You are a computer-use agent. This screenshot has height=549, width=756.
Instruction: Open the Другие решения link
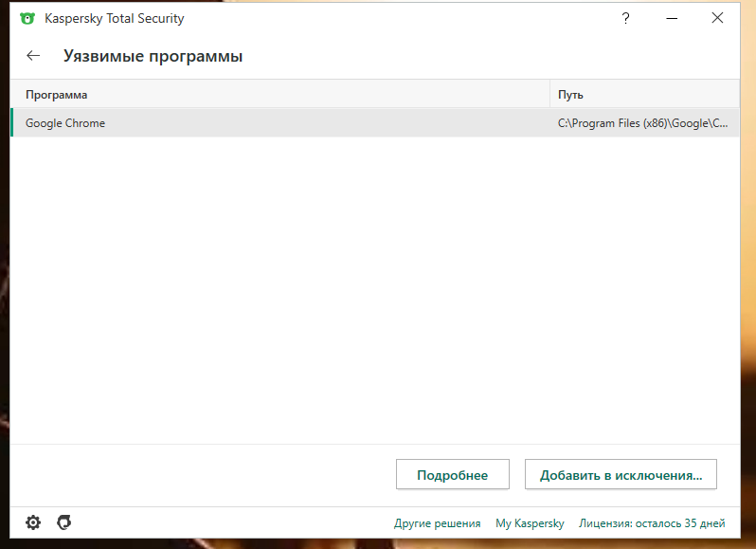coord(438,523)
